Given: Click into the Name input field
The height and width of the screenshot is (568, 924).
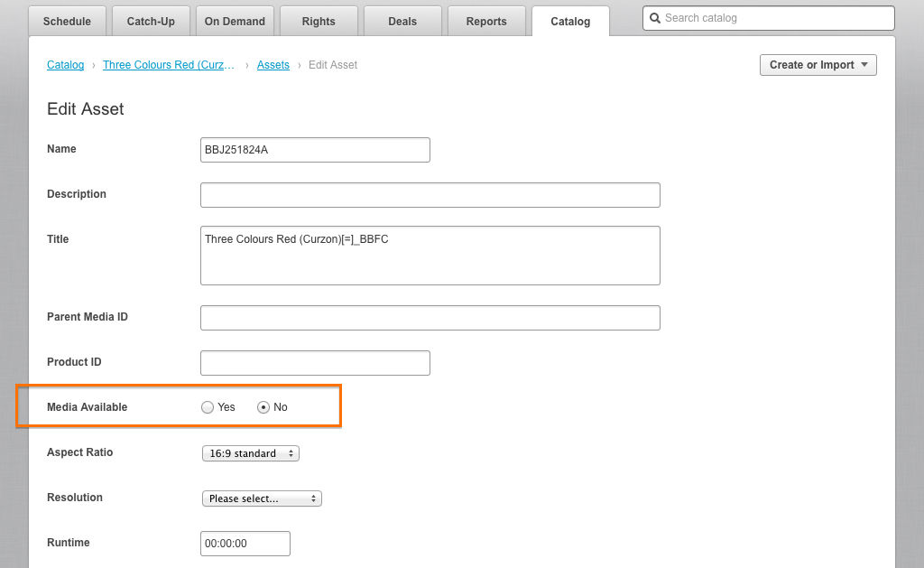Looking at the screenshot, I should pyautogui.click(x=315, y=150).
